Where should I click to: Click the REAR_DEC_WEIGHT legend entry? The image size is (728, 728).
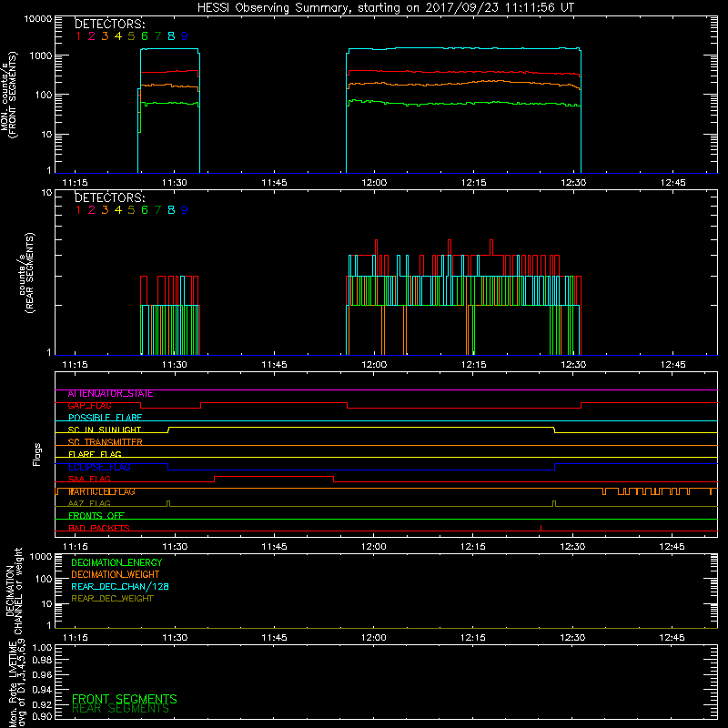pos(112,599)
